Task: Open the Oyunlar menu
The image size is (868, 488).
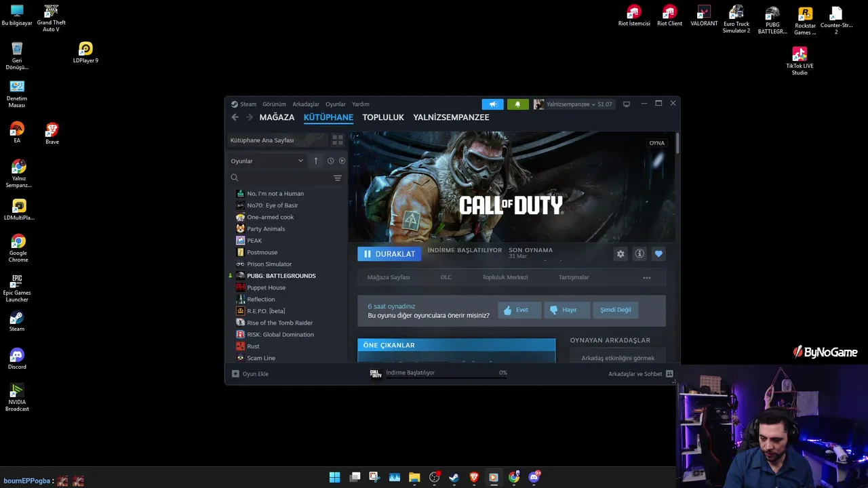Action: 336,104
